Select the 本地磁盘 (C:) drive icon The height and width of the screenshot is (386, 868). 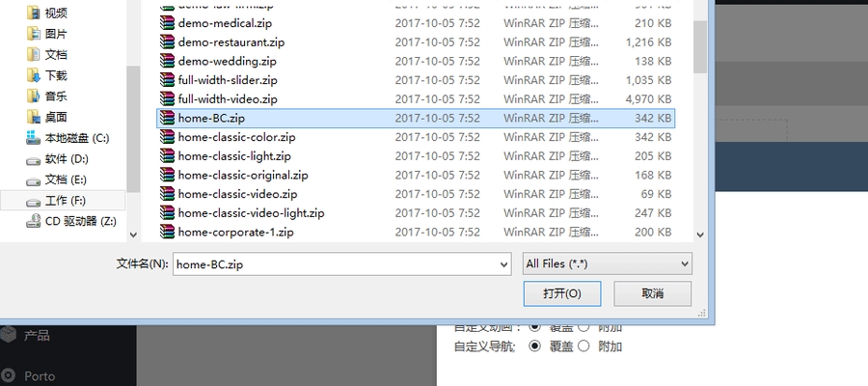34,138
